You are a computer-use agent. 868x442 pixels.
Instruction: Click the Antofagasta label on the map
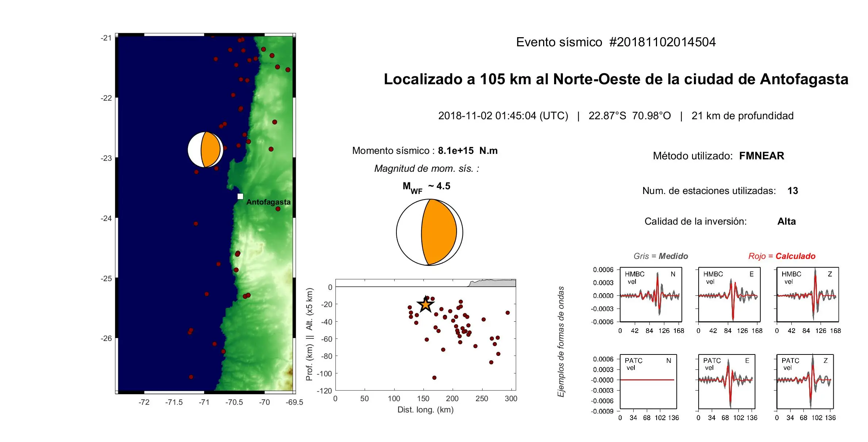(x=268, y=202)
